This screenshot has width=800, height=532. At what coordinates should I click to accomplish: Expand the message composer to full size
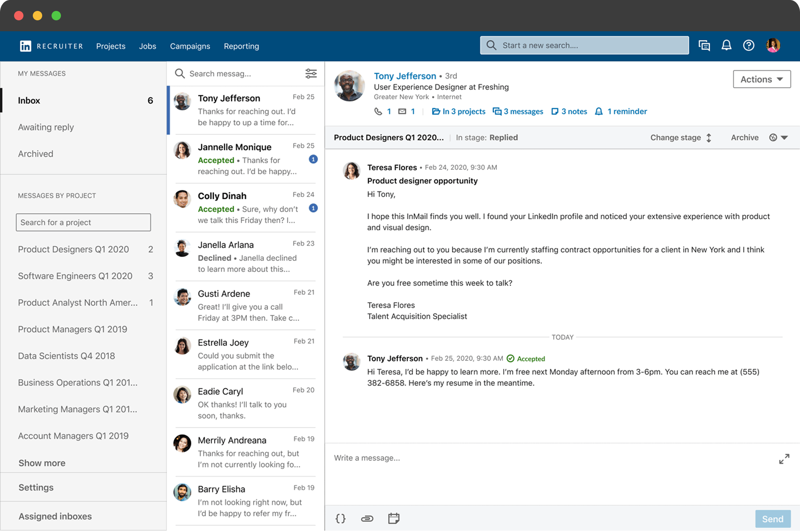coord(784,459)
